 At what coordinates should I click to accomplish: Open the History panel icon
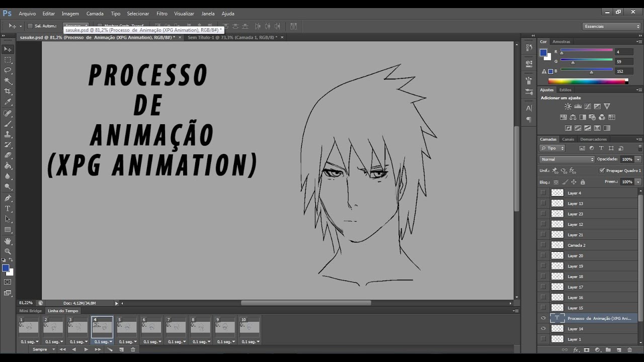click(x=529, y=48)
